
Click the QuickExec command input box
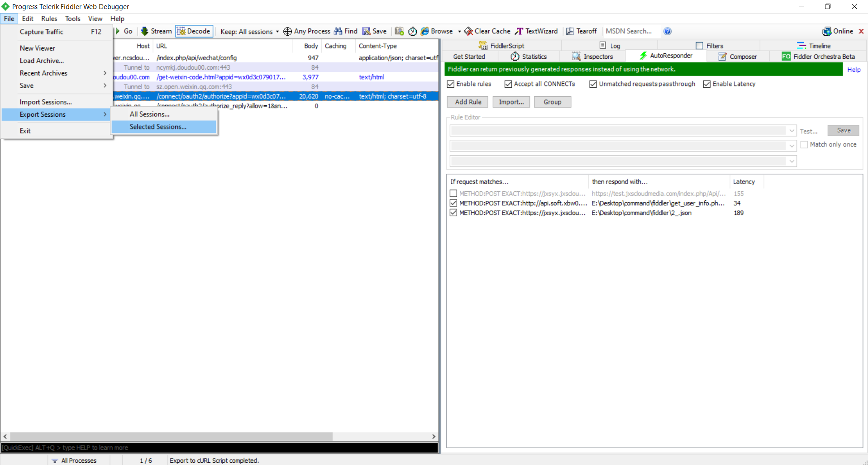point(219,448)
